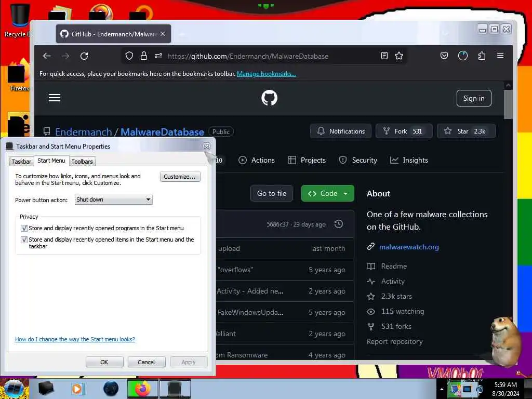Click the GitHub Octocat logo
Screen dimensions: 532x399
click(x=270, y=98)
